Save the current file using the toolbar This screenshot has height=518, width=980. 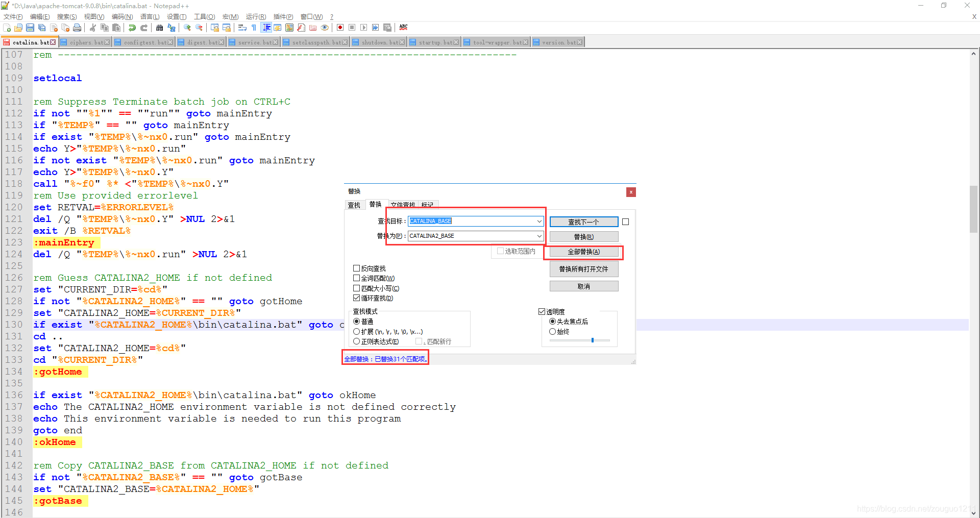coord(30,28)
